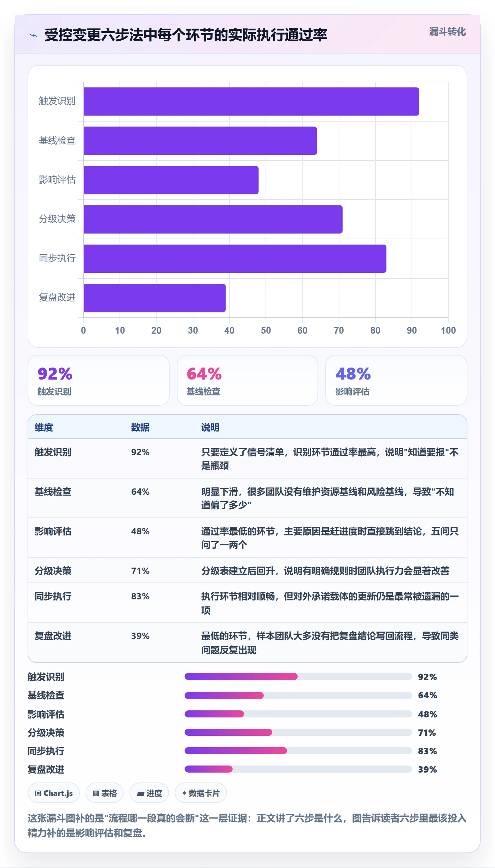Click the 100 tick on the chart axis
Screen dimensions: 495x868
[x=448, y=330]
